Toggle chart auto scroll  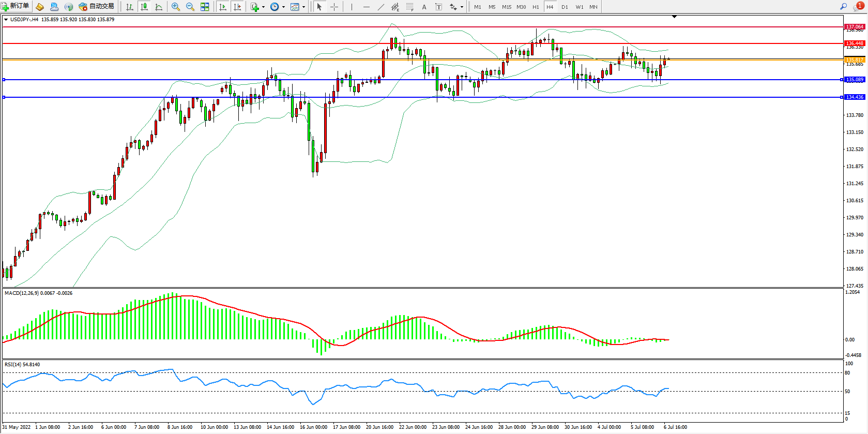[223, 7]
